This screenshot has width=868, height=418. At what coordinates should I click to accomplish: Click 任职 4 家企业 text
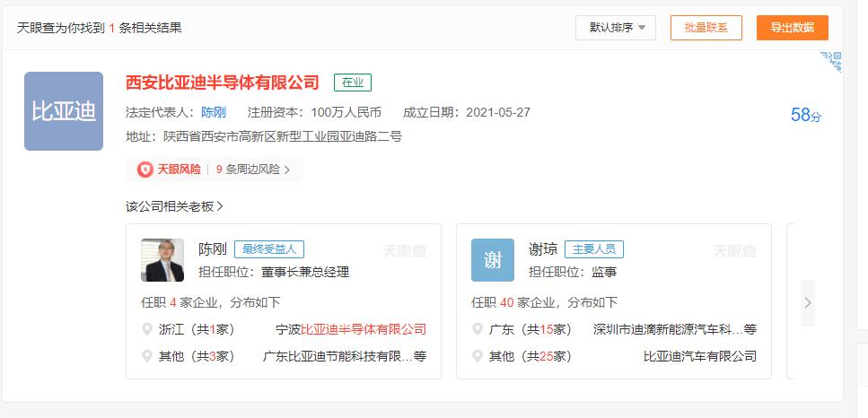[x=210, y=302]
